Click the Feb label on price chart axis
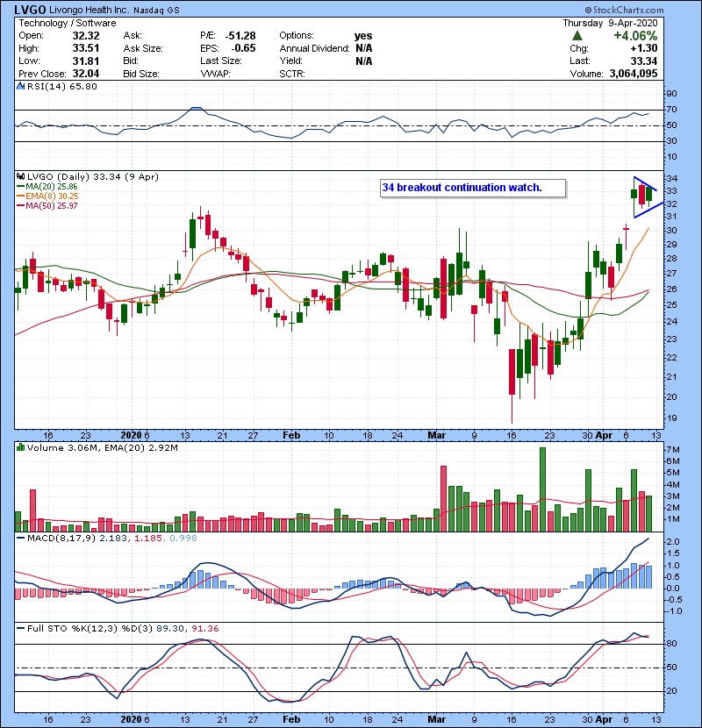This screenshot has width=702, height=728. tap(291, 436)
